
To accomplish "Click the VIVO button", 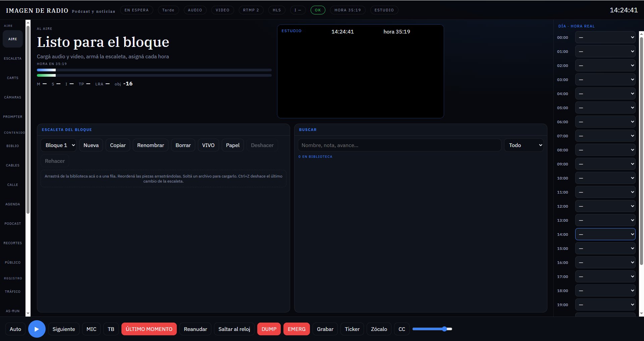I will coord(208,145).
